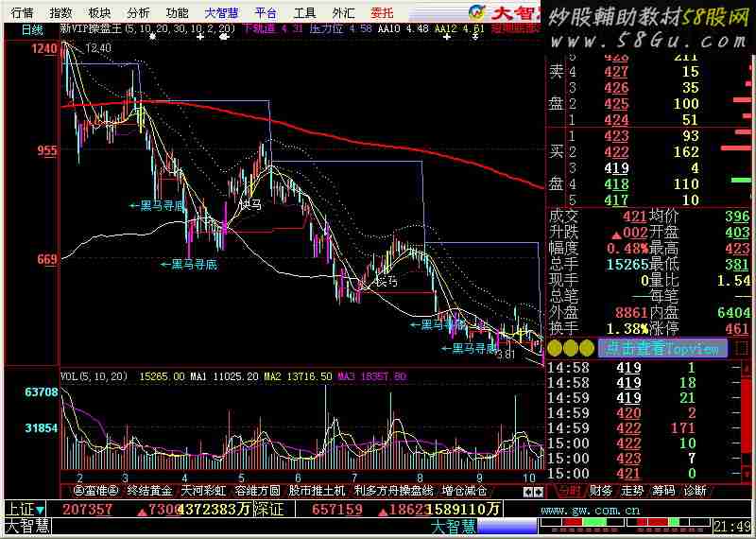
Task: Open the www.gw.com.cn link
Action: click(590, 510)
